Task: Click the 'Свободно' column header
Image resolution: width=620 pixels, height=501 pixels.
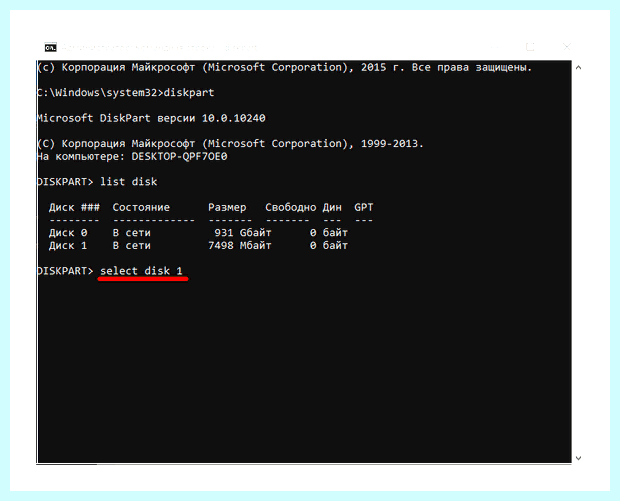Action: pos(291,208)
